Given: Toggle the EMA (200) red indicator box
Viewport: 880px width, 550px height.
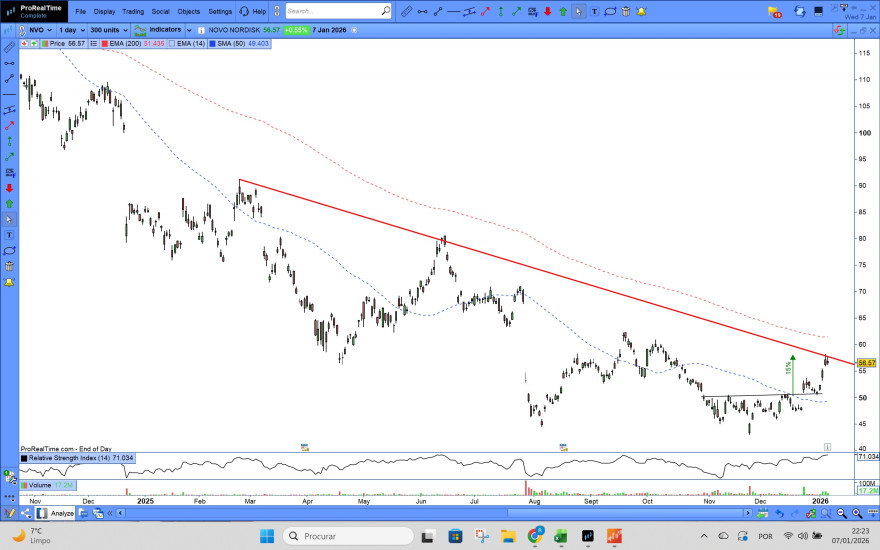Looking at the screenshot, I should point(104,43).
